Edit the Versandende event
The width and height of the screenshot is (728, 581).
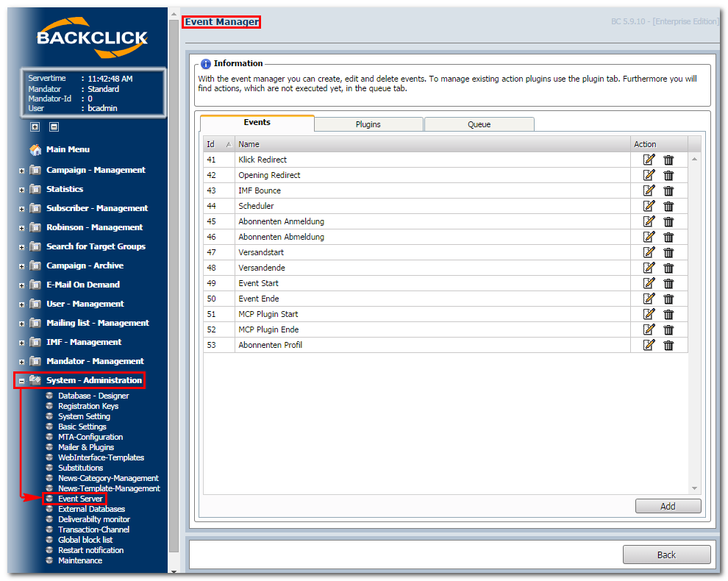(x=649, y=268)
